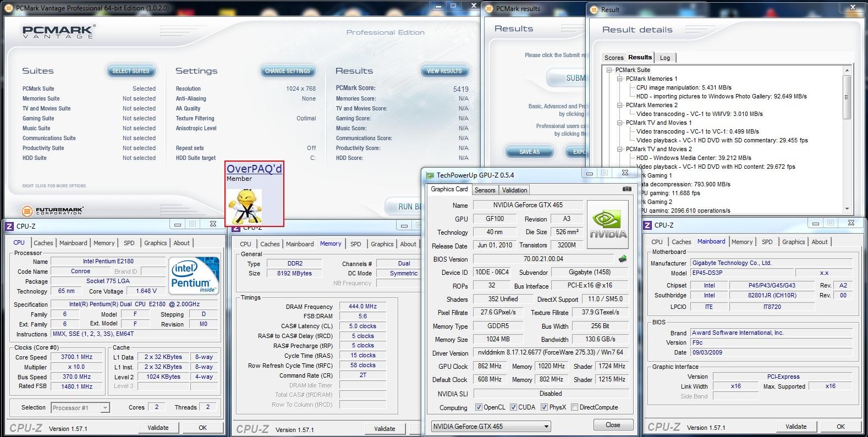Click the Result details scroll up arrow
Image resolution: width=868 pixels, height=437 pixels.
pyautogui.click(x=847, y=70)
